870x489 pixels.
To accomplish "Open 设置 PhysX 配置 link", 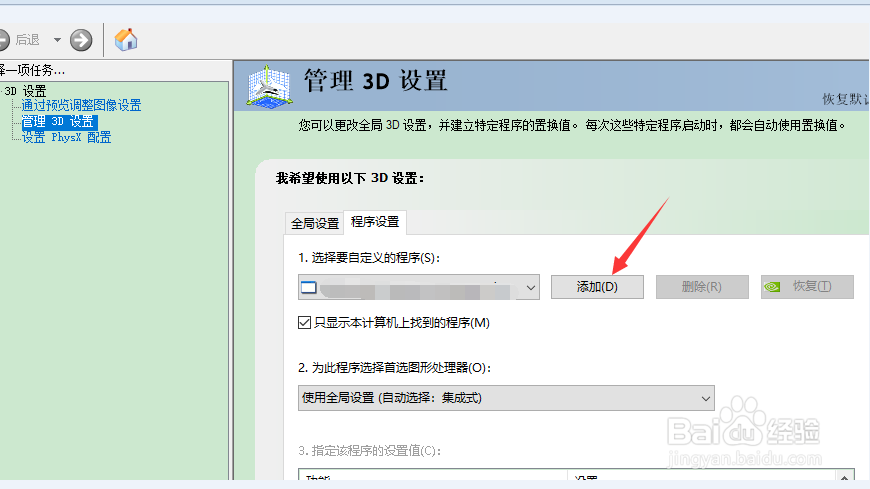I will [x=66, y=137].
